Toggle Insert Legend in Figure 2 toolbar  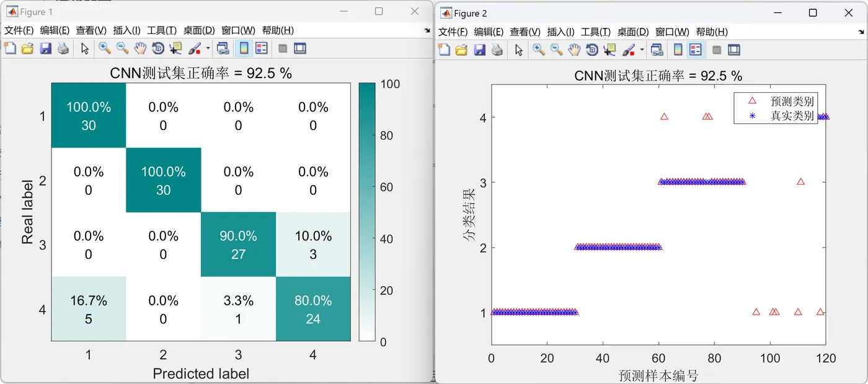pos(696,50)
